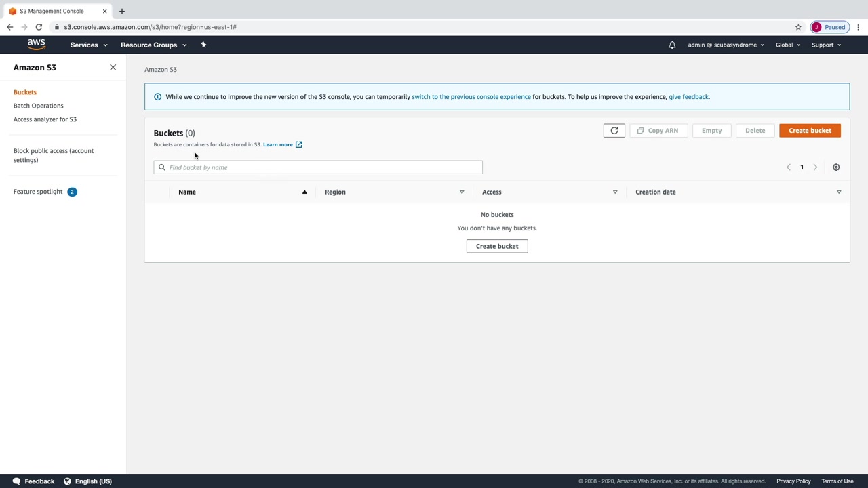Click external link icon beside Learn more

pyautogui.click(x=298, y=144)
